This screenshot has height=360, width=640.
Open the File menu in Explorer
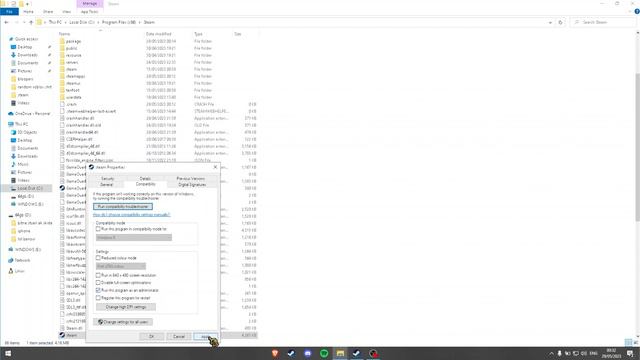[x=9, y=11]
